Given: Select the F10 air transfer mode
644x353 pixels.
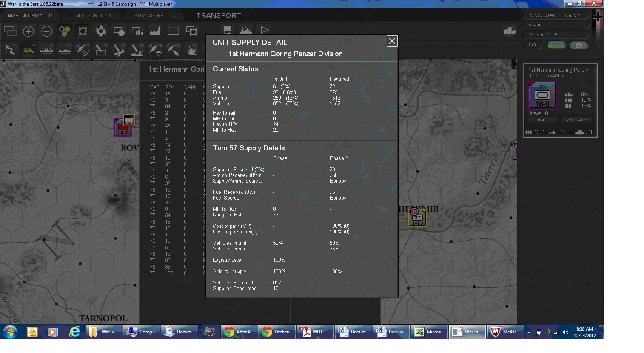Looking at the screenshot, I should [173, 50].
